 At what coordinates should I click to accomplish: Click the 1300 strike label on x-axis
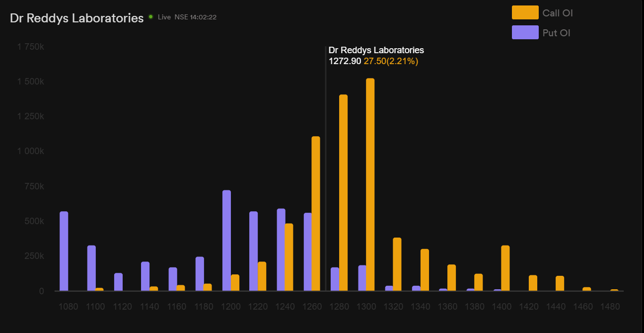coord(366,307)
